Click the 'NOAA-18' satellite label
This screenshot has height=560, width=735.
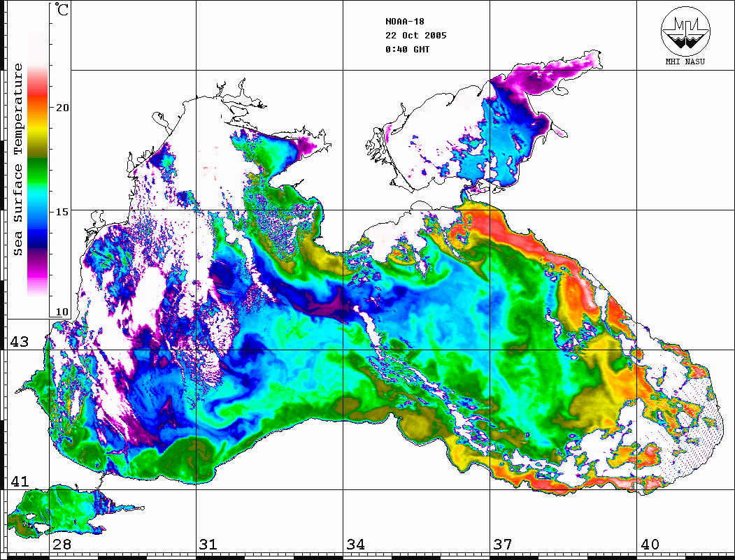[404, 22]
